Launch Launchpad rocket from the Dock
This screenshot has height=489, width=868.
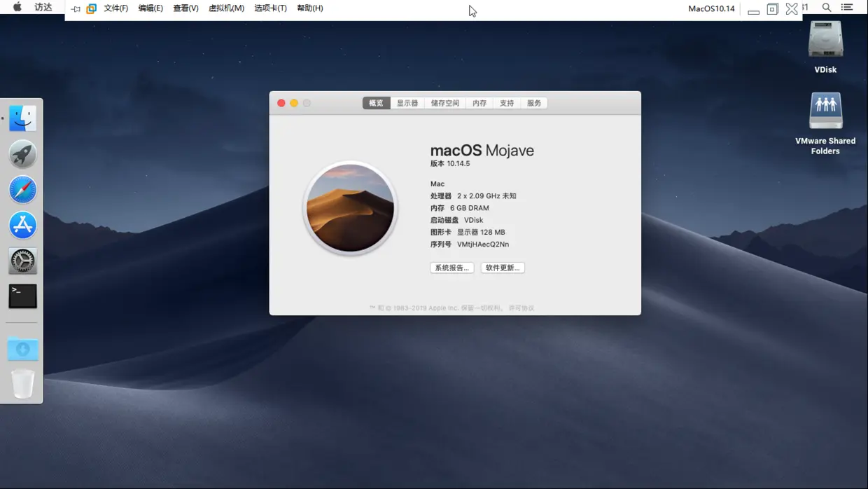click(x=22, y=154)
